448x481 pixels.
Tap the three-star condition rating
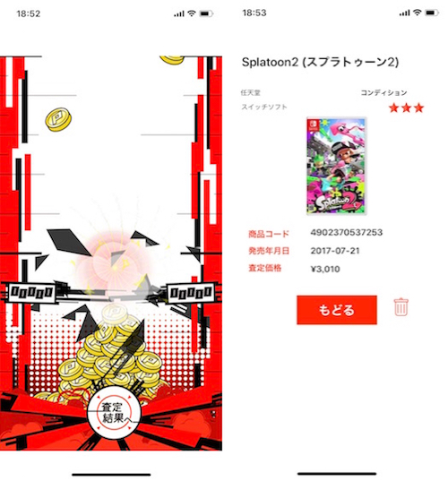(x=406, y=107)
